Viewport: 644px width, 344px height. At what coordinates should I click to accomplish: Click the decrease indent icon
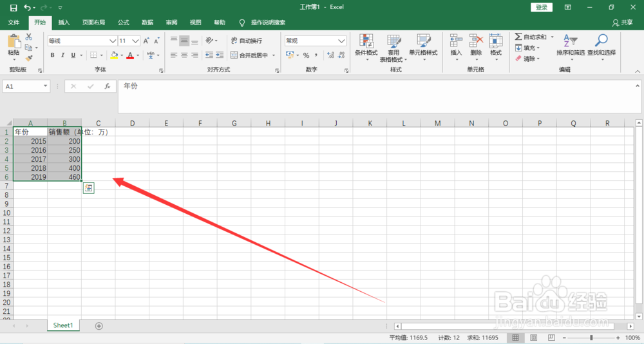[209, 55]
